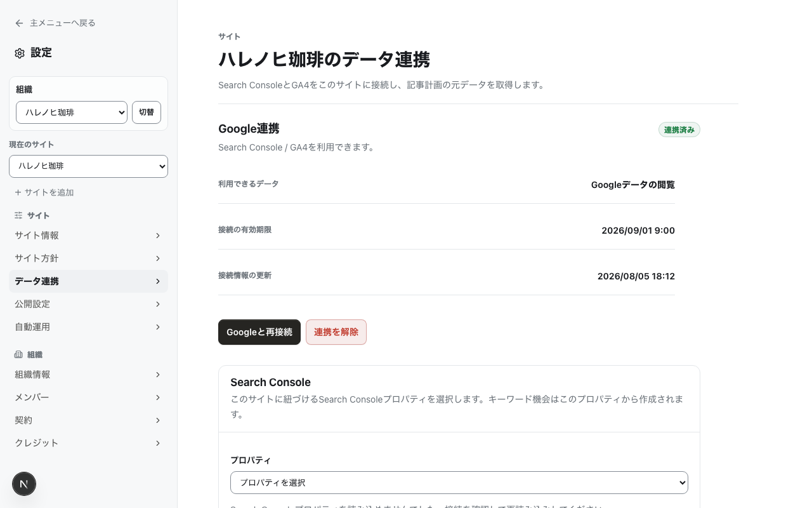The width and height of the screenshot is (812, 508).
Task: Click the chevron on 自動運用 row
Action: click(158, 327)
